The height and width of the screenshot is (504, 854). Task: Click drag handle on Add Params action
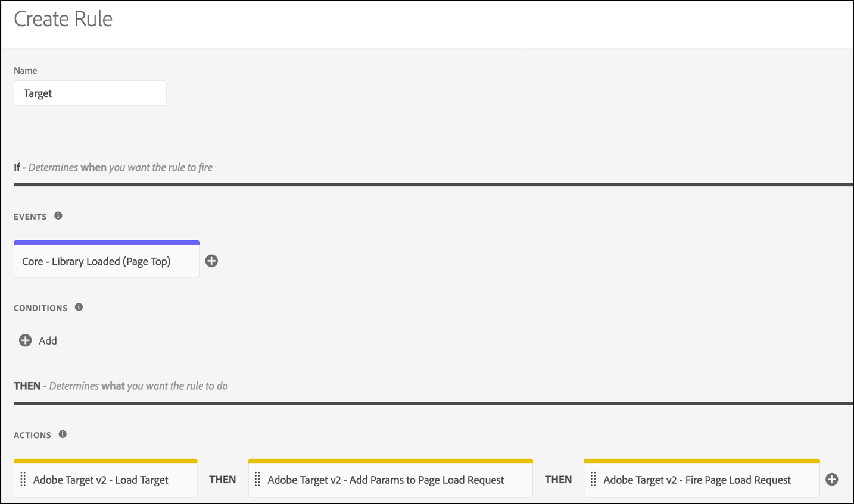click(257, 480)
